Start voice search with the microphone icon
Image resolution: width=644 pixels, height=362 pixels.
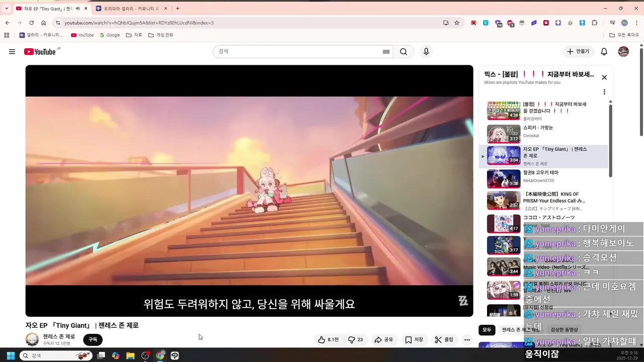click(426, 52)
